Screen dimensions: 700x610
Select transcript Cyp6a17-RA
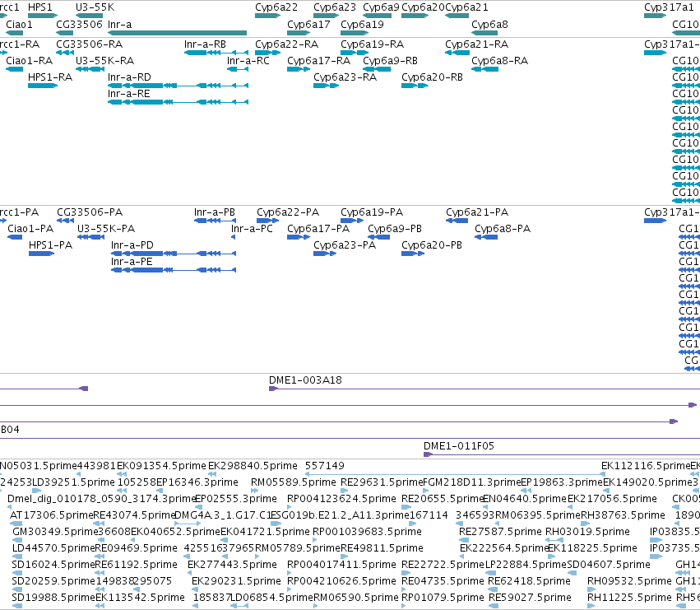pyautogui.click(x=299, y=69)
